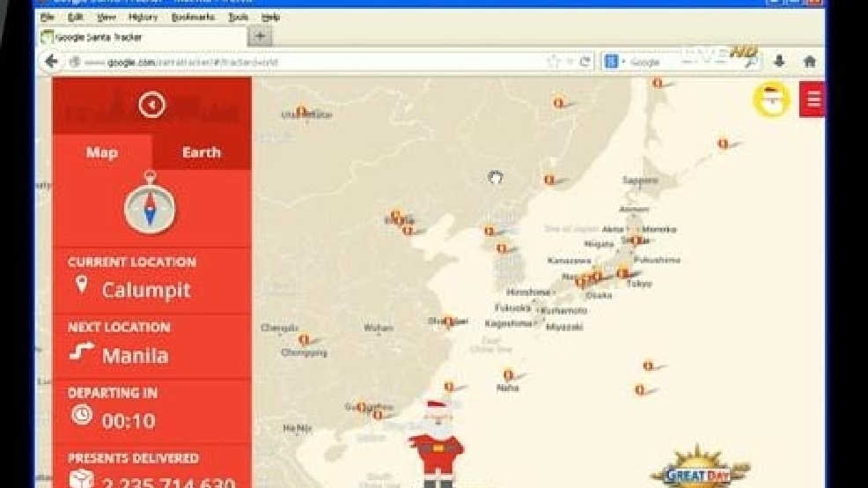The height and width of the screenshot is (488, 868).
Task: Open the File menu
Action: (47, 17)
